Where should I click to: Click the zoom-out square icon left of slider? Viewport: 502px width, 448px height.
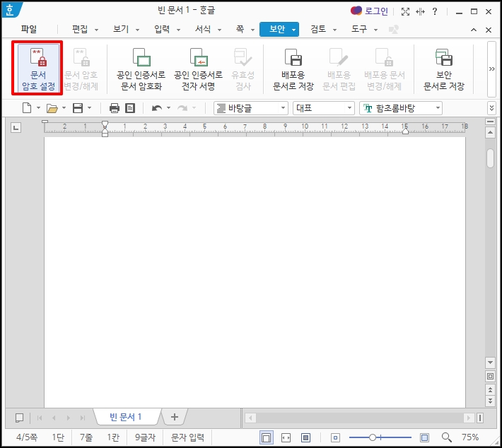pos(335,437)
